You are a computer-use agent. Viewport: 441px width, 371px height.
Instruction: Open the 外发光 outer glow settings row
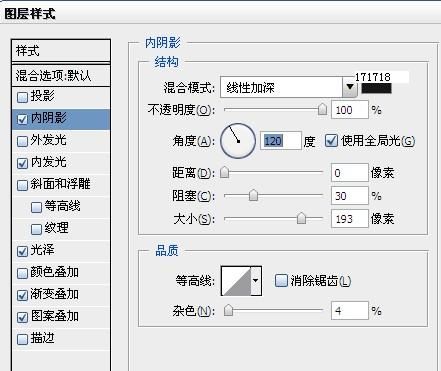61,141
